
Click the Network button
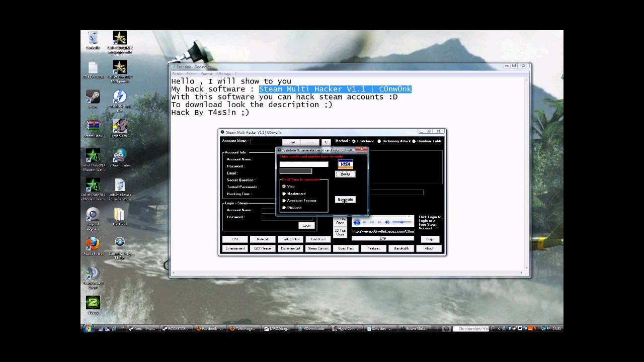(x=263, y=239)
